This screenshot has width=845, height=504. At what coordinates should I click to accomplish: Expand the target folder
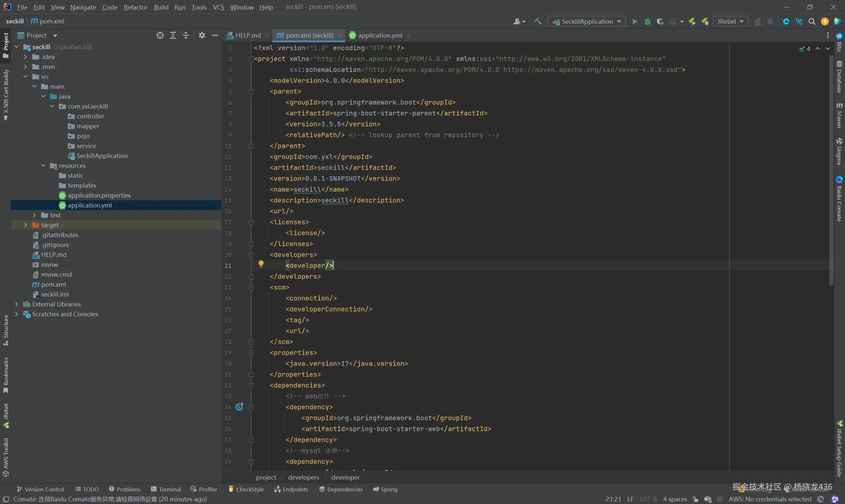tap(25, 225)
